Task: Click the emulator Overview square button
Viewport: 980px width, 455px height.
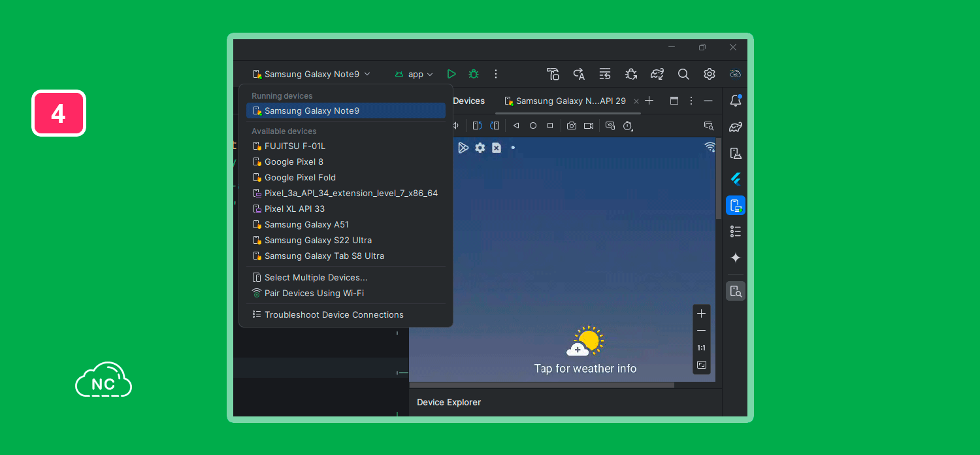Action: click(x=550, y=126)
